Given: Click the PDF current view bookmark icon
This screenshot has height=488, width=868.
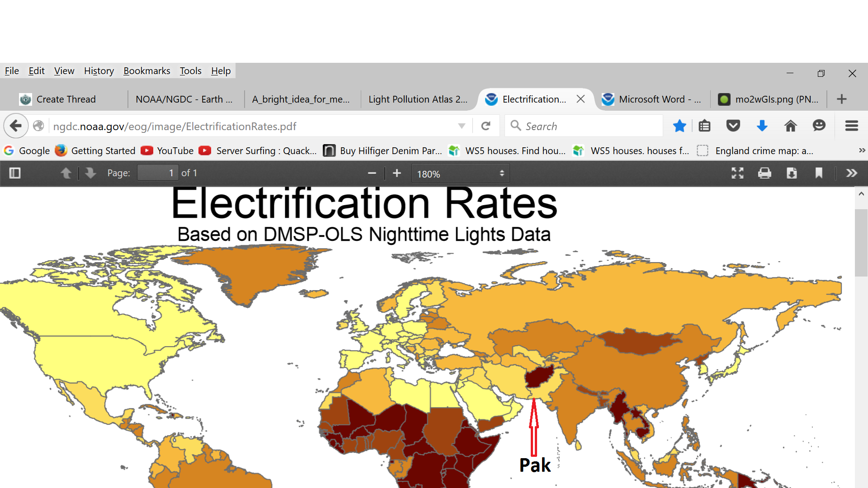Looking at the screenshot, I should [x=819, y=173].
